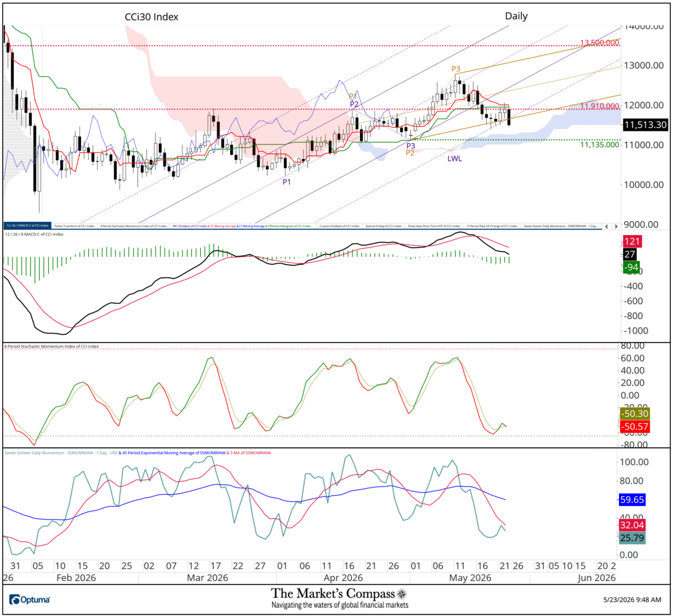Open the MC Oscillator of CCI Index tab
This screenshot has width=673, height=616.
pyautogui.click(x=242, y=226)
